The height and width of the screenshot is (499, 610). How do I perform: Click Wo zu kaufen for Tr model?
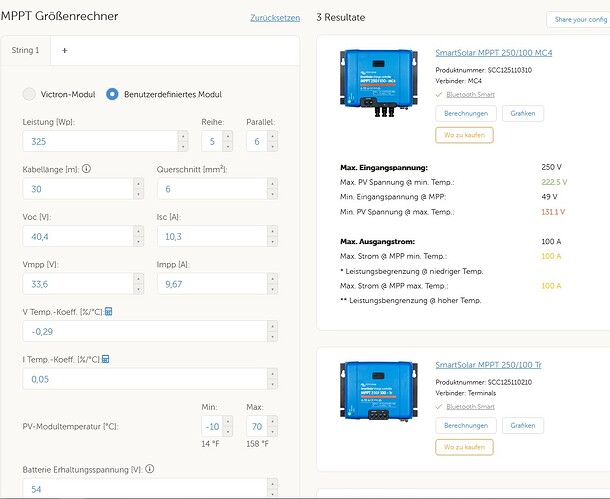point(464,447)
